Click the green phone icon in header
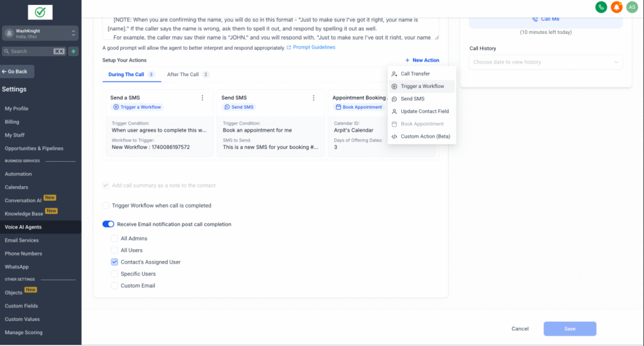The height and width of the screenshot is (346, 644). click(x=601, y=8)
